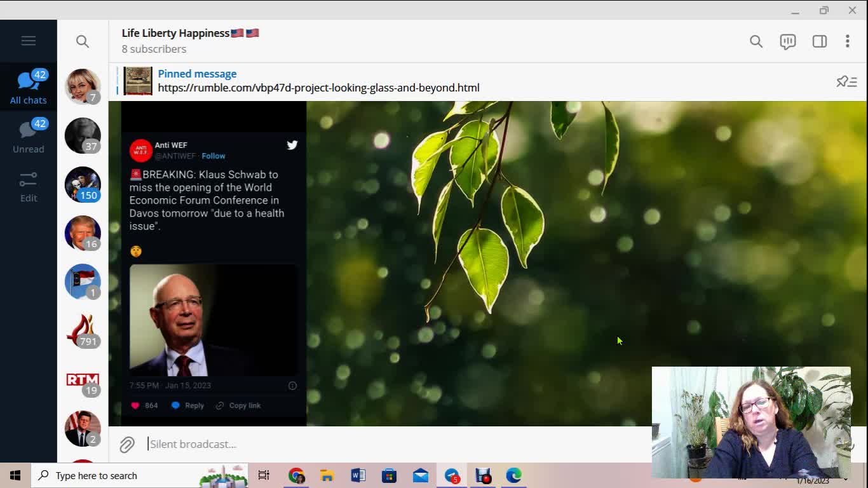Viewport: 868px width, 488px height.
Task: Select the All chats folder
Action: (x=28, y=87)
